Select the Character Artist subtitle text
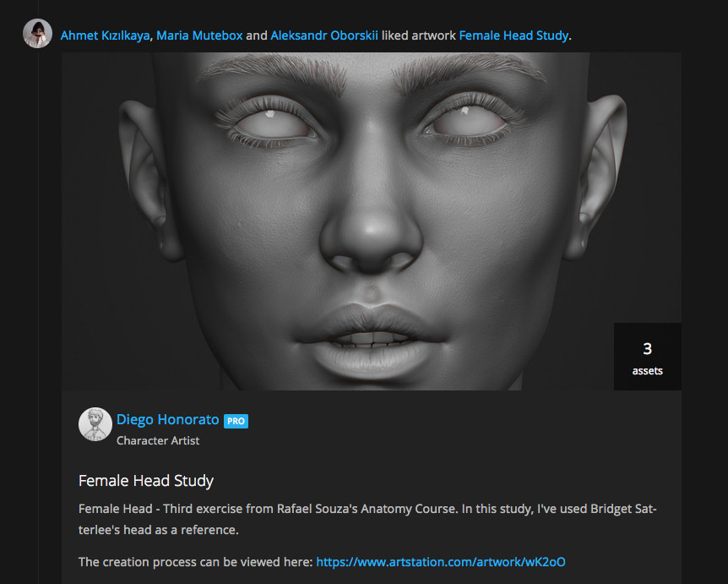728x584 pixels. [158, 440]
